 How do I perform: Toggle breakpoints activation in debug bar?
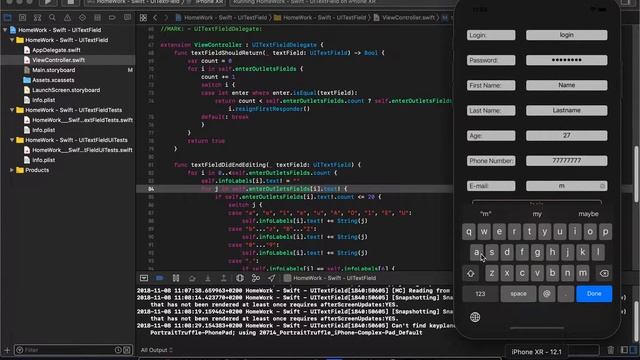tap(160, 278)
